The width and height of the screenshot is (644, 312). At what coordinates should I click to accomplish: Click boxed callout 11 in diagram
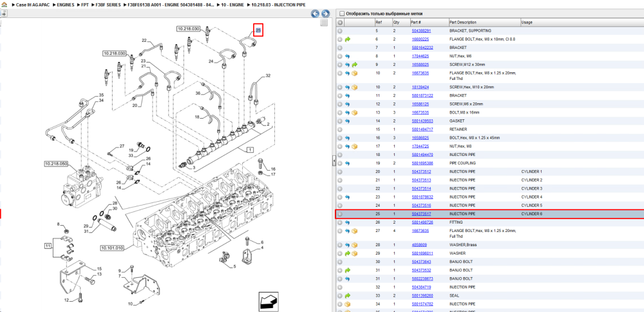[x=48, y=246]
